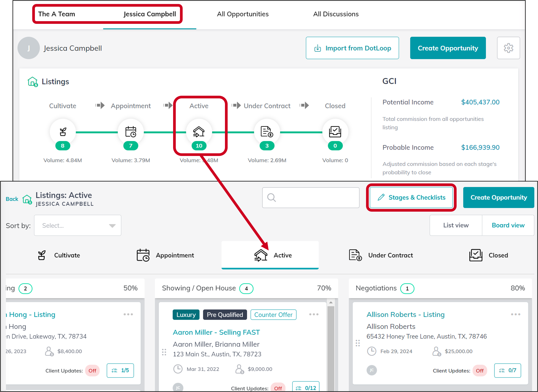Click the count badge 3 under Under Contract
Image resolution: width=538 pixels, height=392 pixels.
click(x=267, y=146)
